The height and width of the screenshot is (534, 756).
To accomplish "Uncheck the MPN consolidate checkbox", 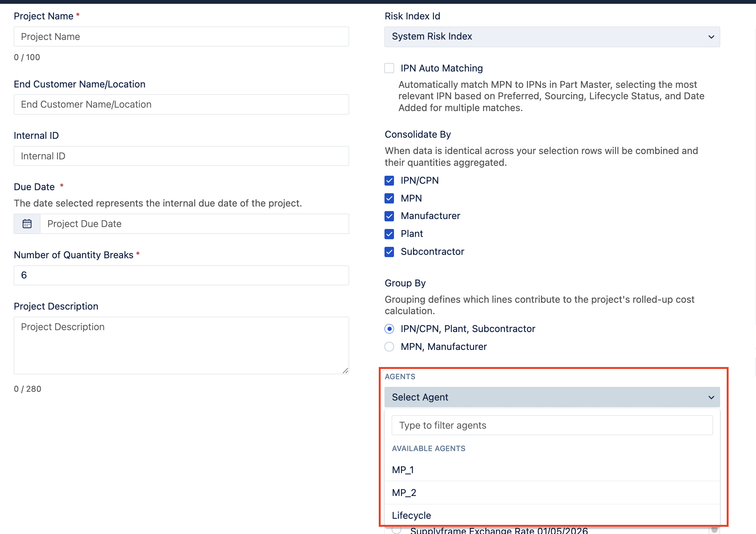I will (389, 198).
